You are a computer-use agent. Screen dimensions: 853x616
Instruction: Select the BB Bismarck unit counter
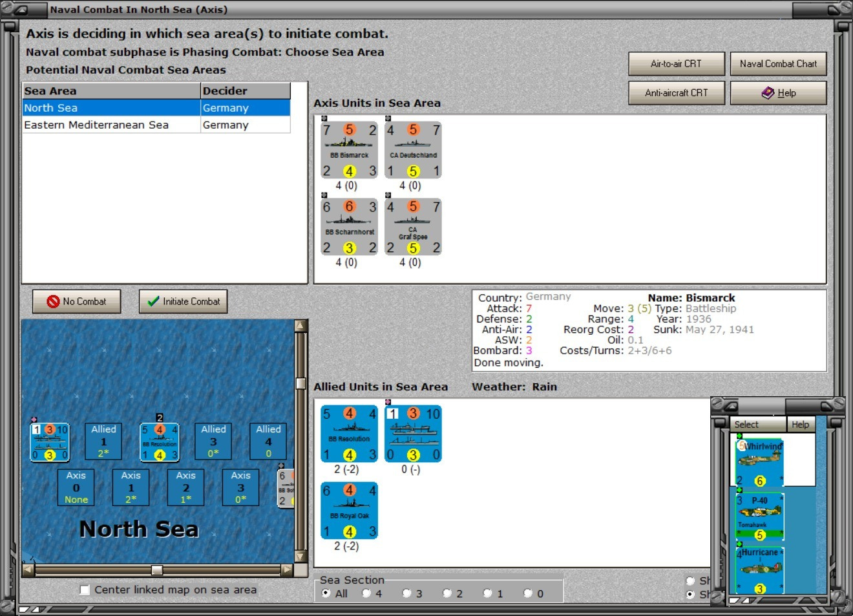[350, 150]
